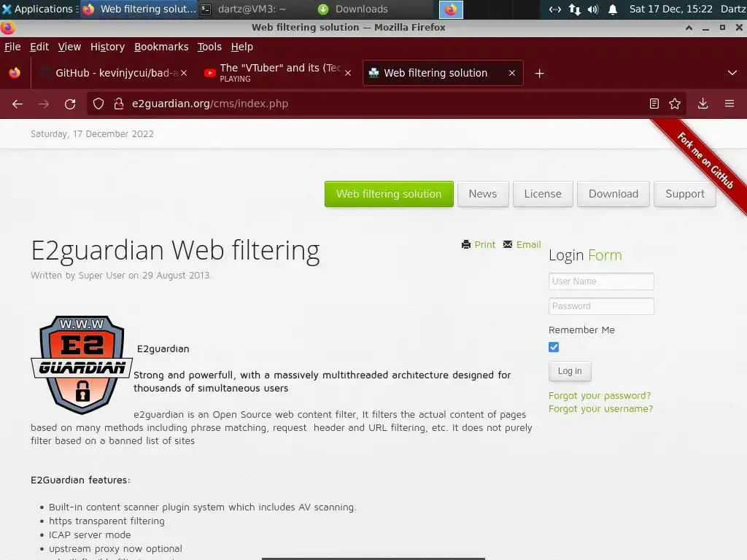Screen dimensions: 747x560
Task: Focus the User Name input field
Action: click(x=601, y=281)
